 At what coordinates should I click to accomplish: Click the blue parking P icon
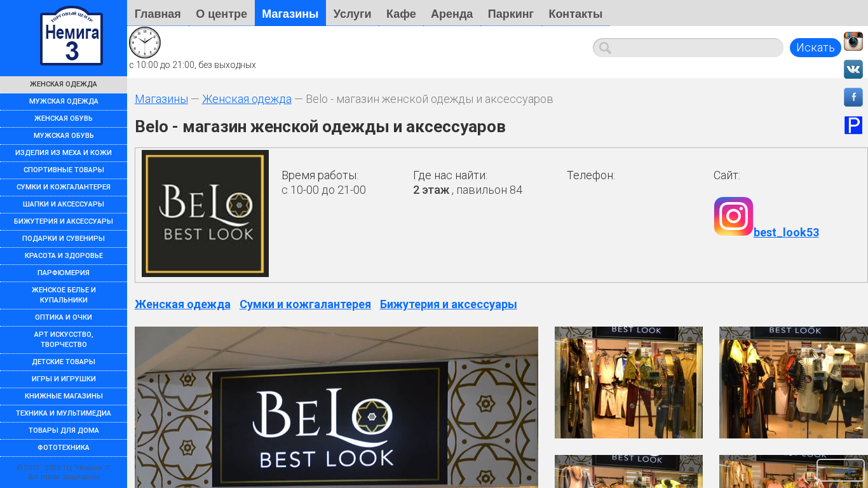tap(853, 125)
